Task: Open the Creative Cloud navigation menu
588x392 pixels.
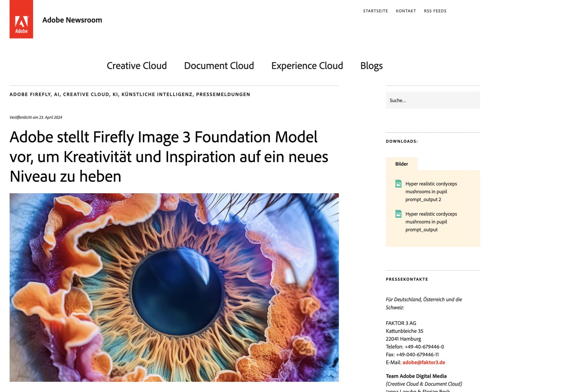Action: (137, 66)
